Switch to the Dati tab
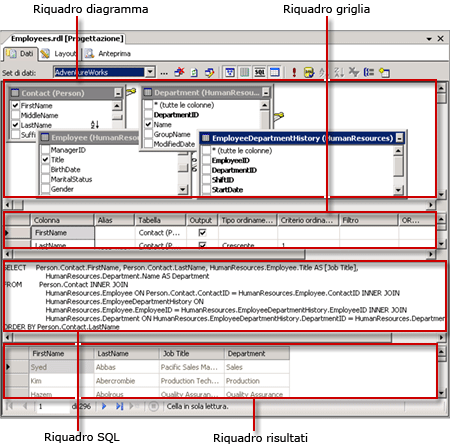450x447 pixels. click(20, 54)
